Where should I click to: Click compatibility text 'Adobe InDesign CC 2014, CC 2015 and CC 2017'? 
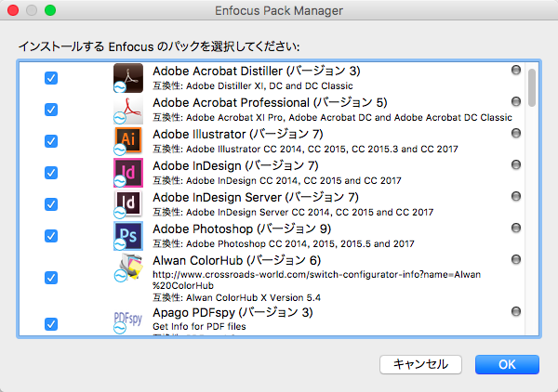pyautogui.click(x=294, y=180)
